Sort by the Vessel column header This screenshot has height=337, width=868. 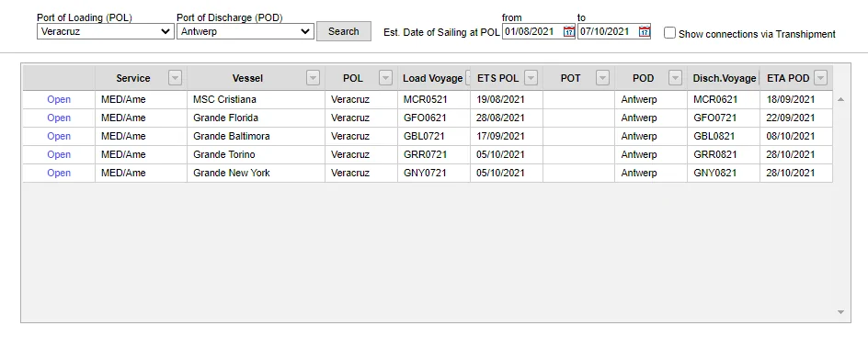coord(248,78)
